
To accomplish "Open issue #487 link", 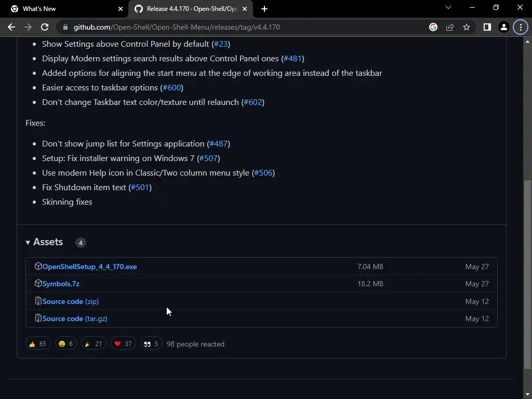I will click(x=219, y=144).
